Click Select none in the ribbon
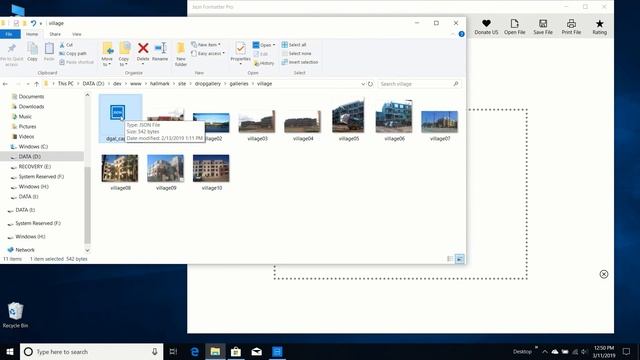 point(296,53)
